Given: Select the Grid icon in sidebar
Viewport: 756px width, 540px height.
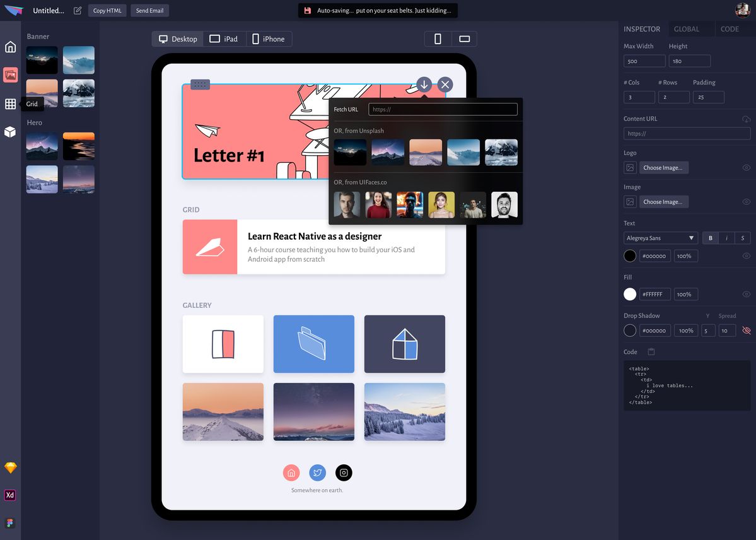Looking at the screenshot, I should (x=10, y=104).
